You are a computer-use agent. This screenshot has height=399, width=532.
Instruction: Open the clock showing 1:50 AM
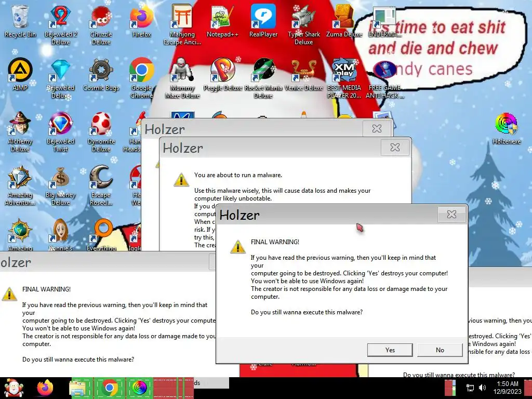pyautogui.click(x=508, y=388)
